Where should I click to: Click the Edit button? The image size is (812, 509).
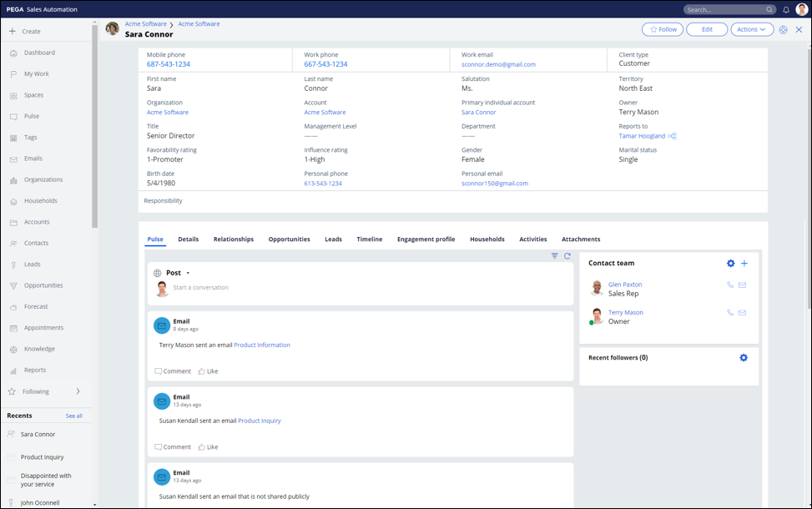[707, 29]
